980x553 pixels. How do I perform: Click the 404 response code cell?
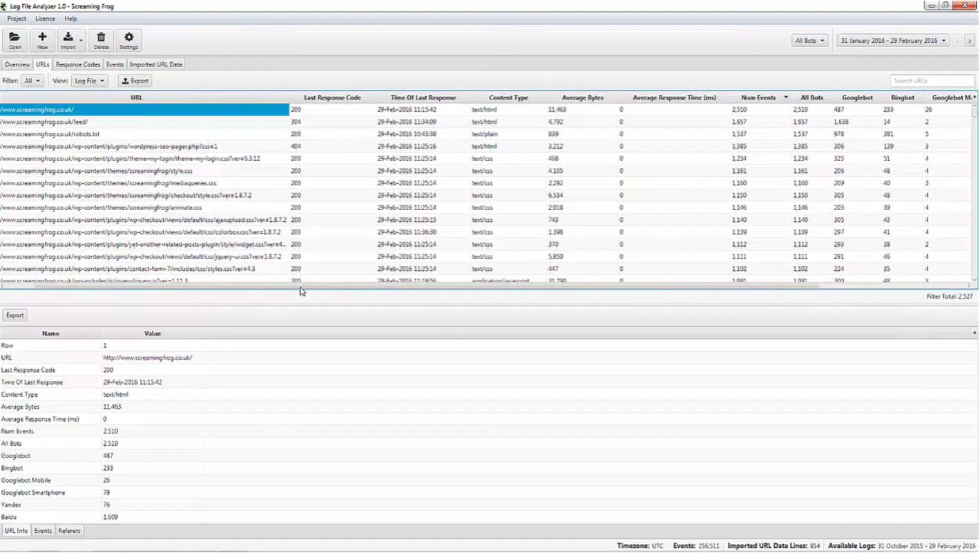[296, 147]
